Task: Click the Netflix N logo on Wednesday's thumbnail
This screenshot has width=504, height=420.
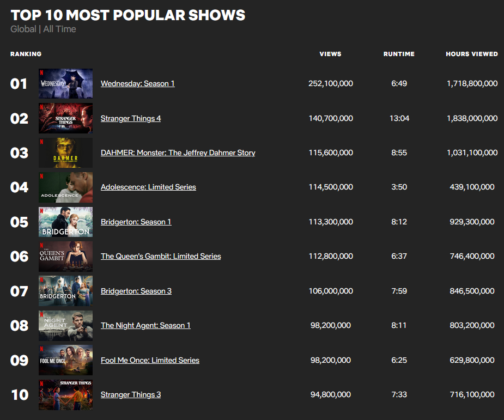Action: coord(42,72)
